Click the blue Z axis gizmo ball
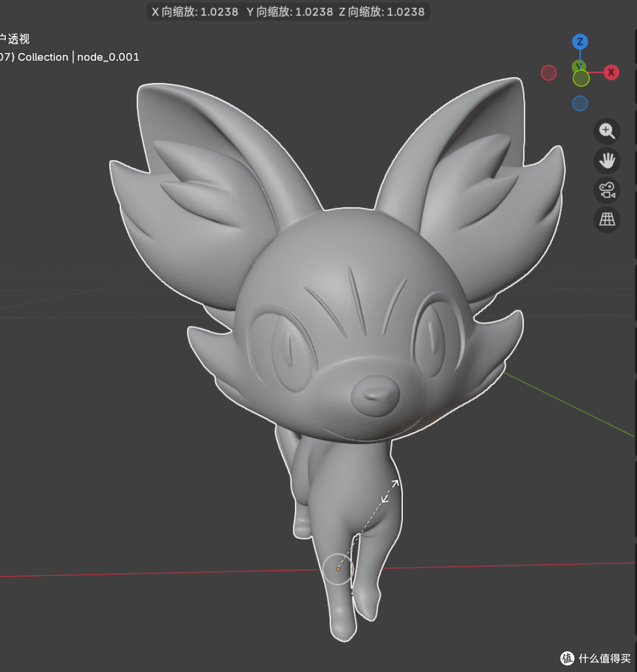 pyautogui.click(x=580, y=42)
